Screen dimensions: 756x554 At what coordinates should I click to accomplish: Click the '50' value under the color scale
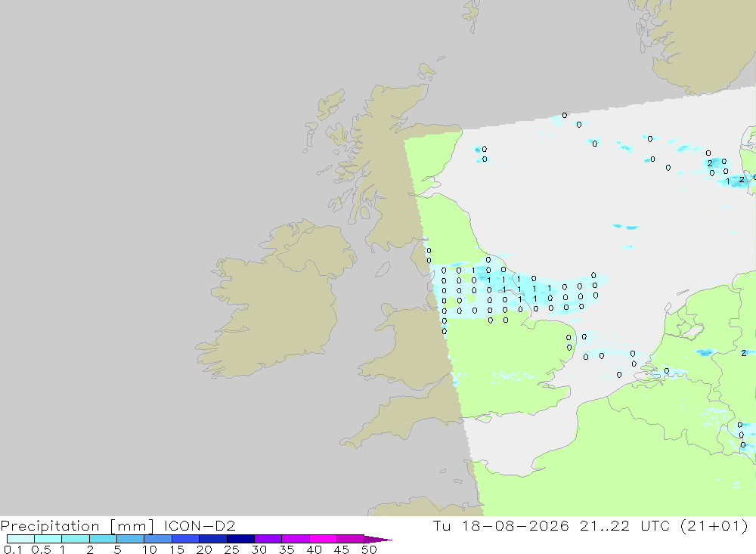[x=369, y=549]
